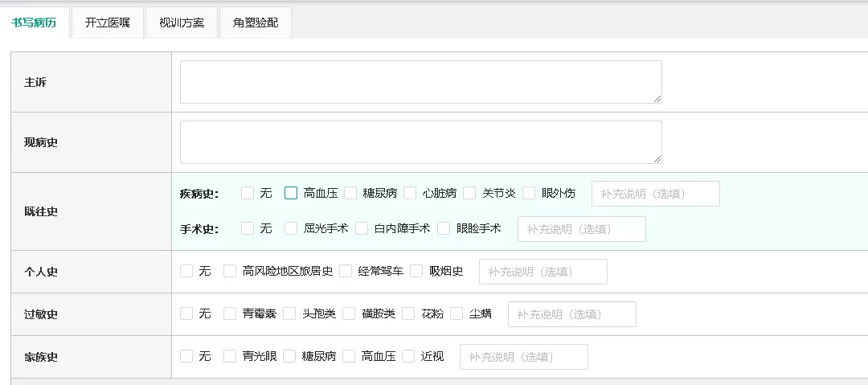Tick the 糖尿病 box in 疾病史

350,193
